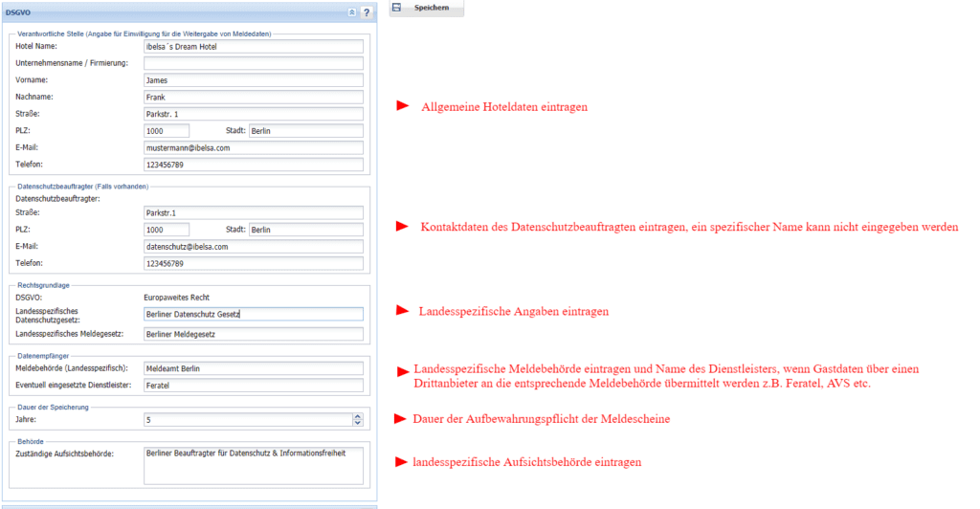Increase Jahre value with the up arrow

coord(358,416)
